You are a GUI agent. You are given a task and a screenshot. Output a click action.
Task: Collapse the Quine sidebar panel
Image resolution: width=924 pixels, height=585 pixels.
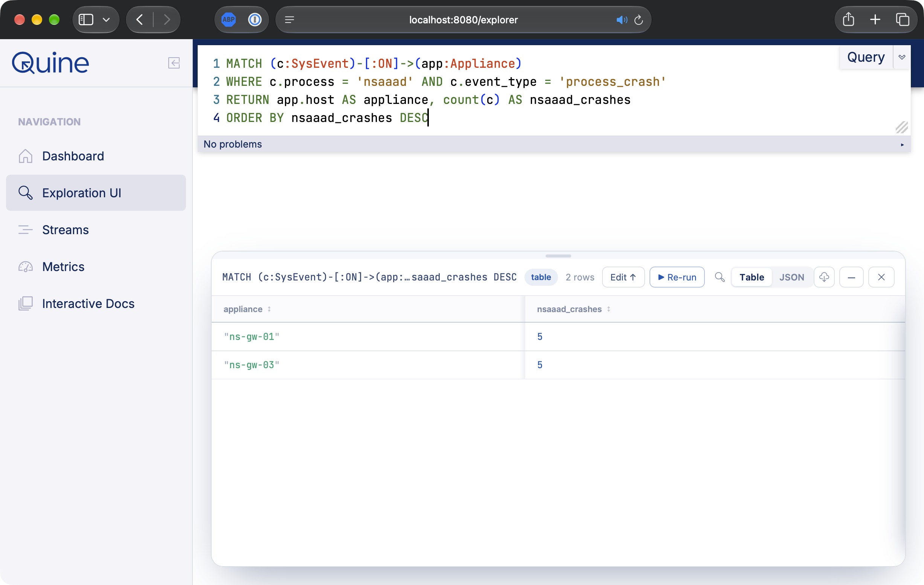[x=174, y=63]
